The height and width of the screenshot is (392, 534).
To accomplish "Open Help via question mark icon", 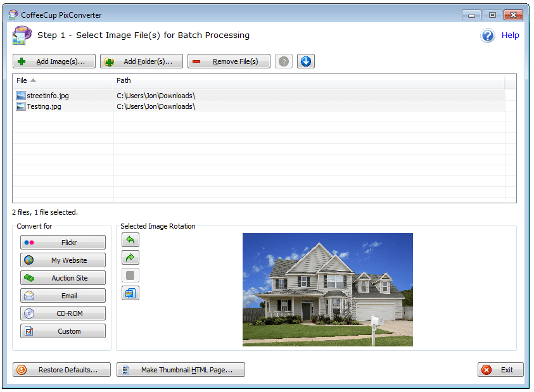I will pos(488,35).
